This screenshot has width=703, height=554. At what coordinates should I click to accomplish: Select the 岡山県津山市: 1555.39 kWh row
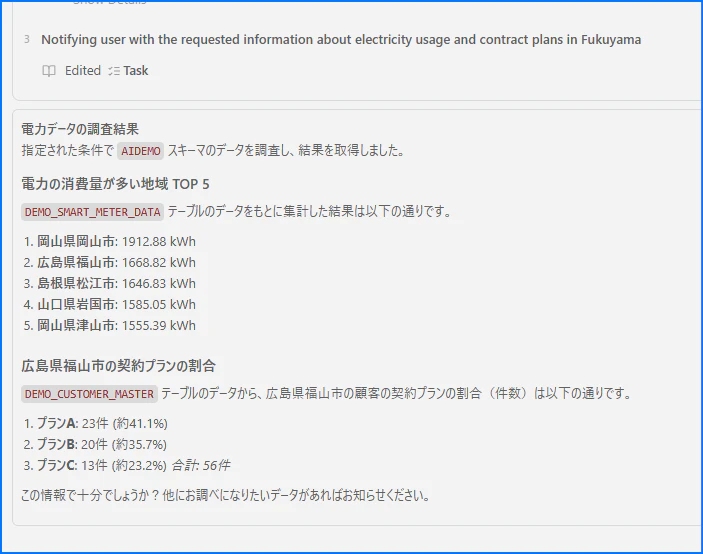click(110, 325)
